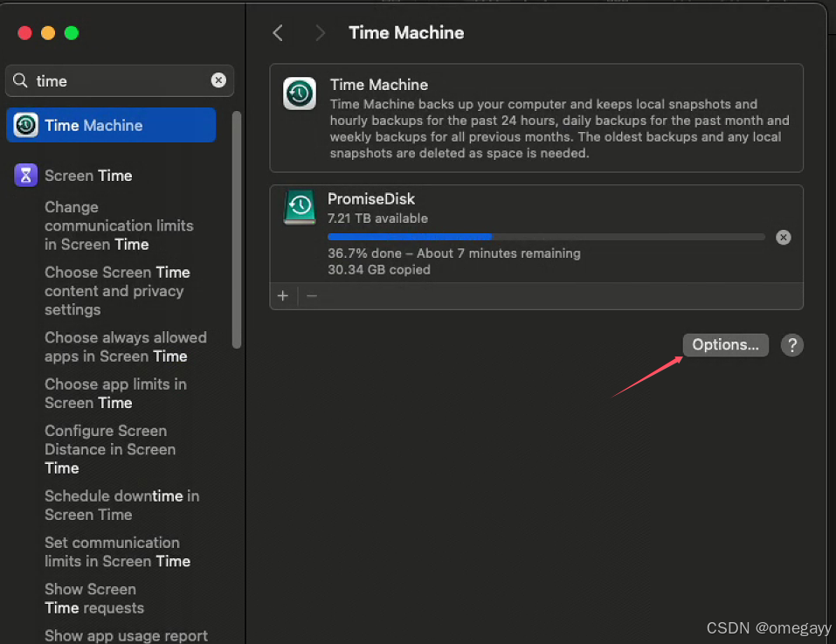Image resolution: width=836 pixels, height=644 pixels.
Task: Select Time Machine in the sidebar
Action: 111,125
